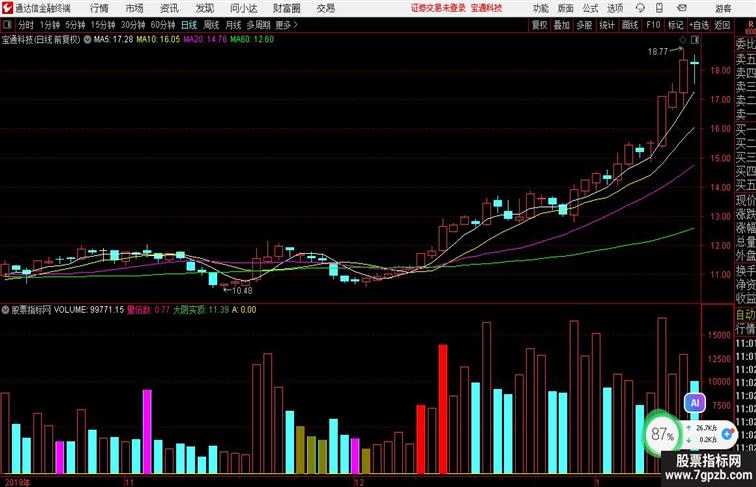Screen dimensions: 756x487
Task: Click the 统计 statistics button
Action: point(607,25)
